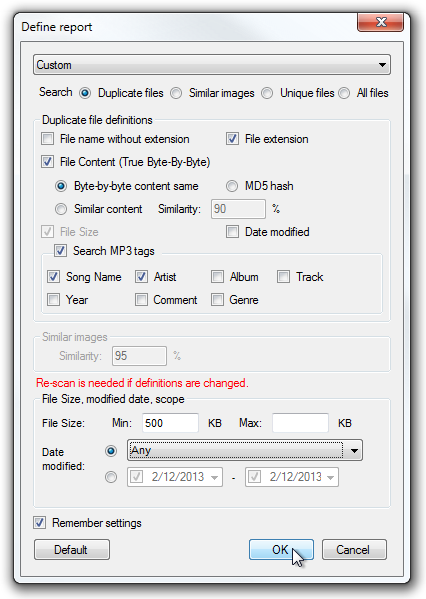This screenshot has width=426, height=599.
Task: Toggle File Content (True Byte-By-Byte) checkbox
Action: click(x=47, y=162)
